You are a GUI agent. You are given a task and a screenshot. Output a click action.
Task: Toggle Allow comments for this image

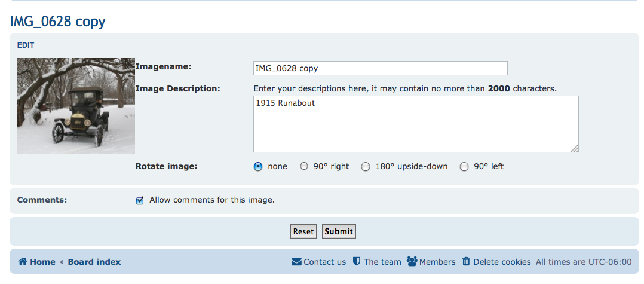[140, 200]
